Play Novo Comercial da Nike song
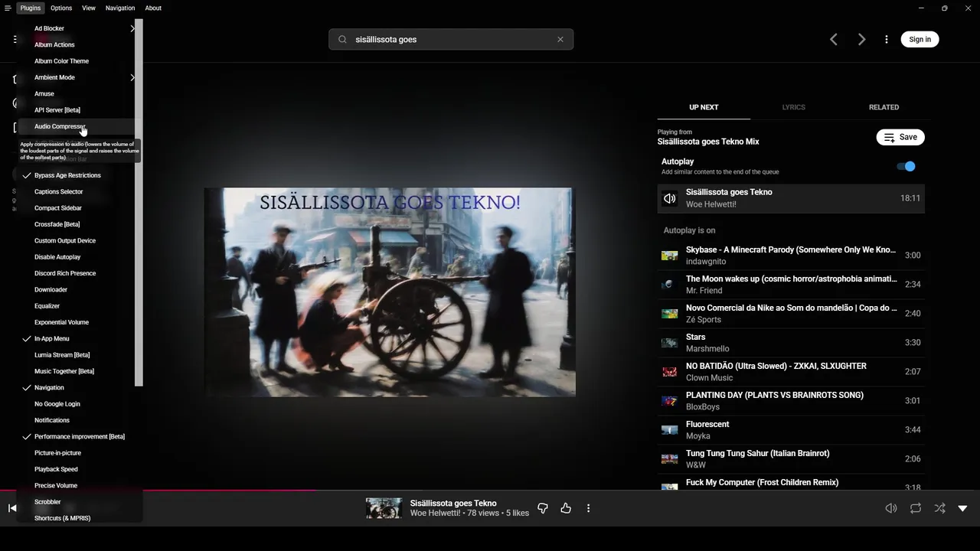 click(791, 314)
